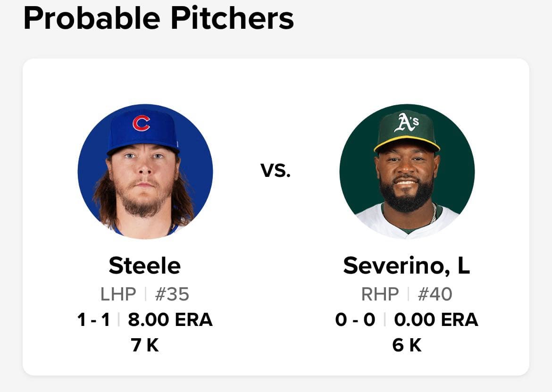Click Severino's "0.00 ERA" stat
This screenshot has height=392, width=552.
435,320
